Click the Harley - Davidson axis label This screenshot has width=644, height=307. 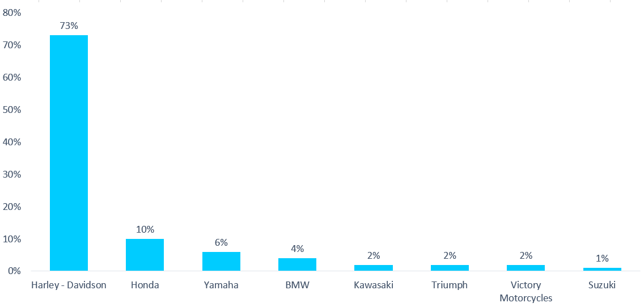(x=69, y=285)
